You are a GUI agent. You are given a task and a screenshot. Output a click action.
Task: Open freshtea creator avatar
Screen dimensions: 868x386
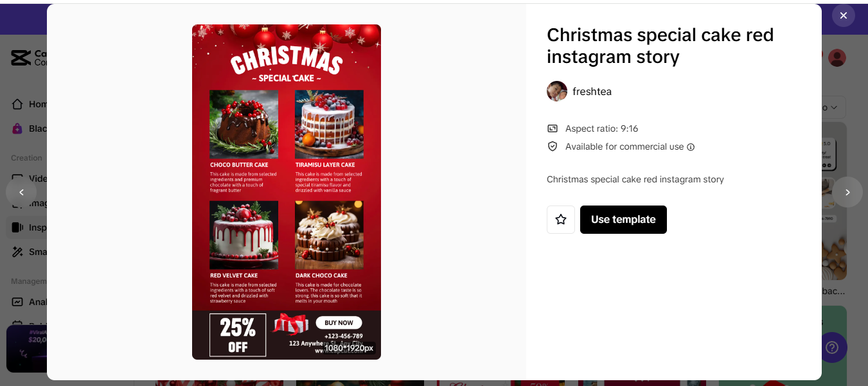coord(557,91)
